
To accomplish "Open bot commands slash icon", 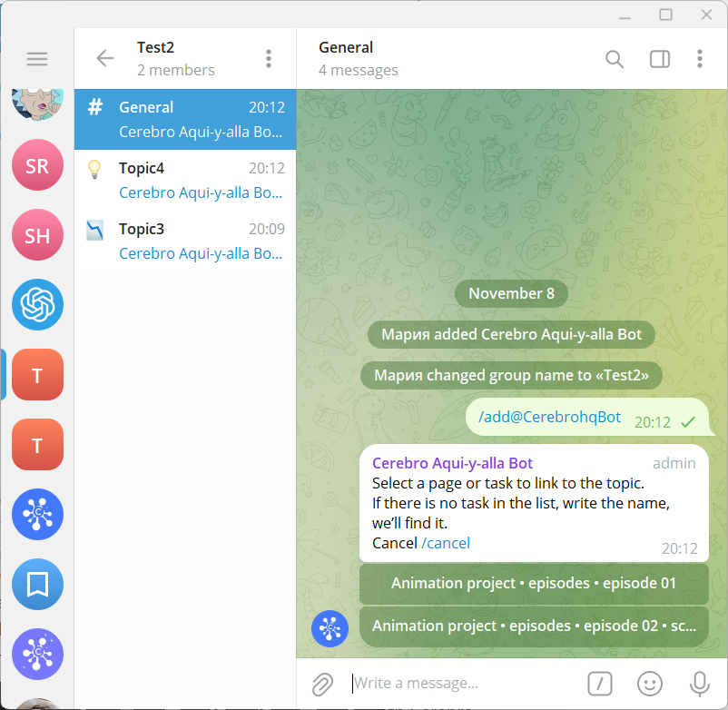I will tap(600, 684).
